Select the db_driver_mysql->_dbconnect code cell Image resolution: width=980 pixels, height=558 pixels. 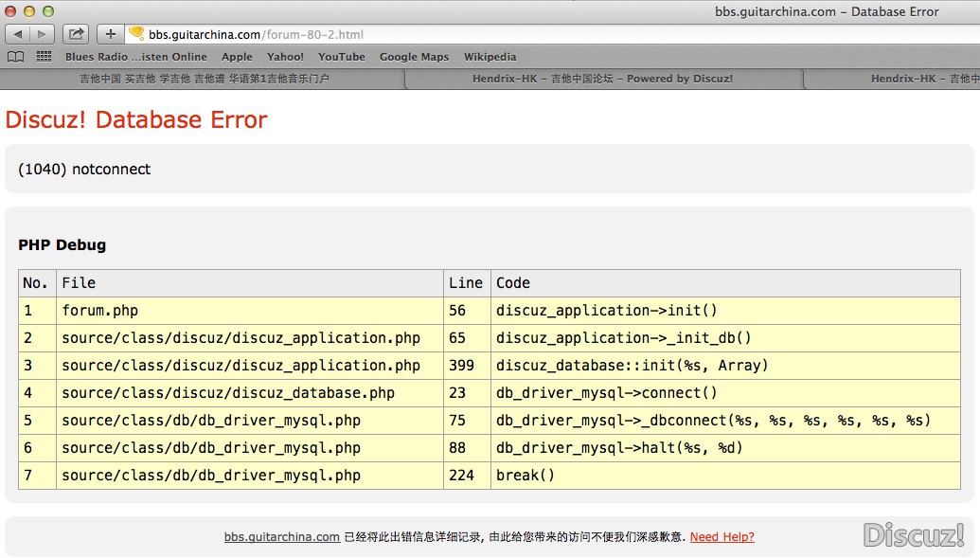point(725,421)
